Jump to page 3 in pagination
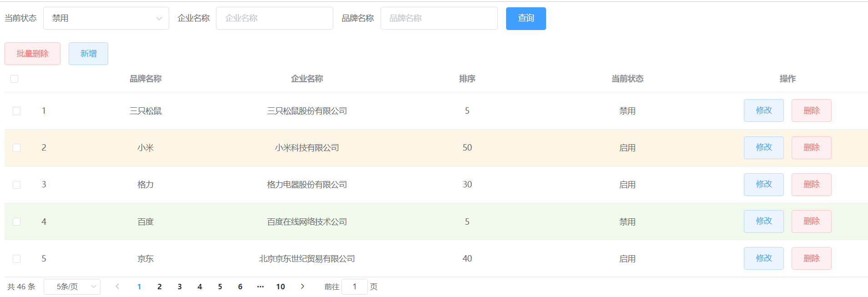868x297 pixels. click(x=180, y=287)
